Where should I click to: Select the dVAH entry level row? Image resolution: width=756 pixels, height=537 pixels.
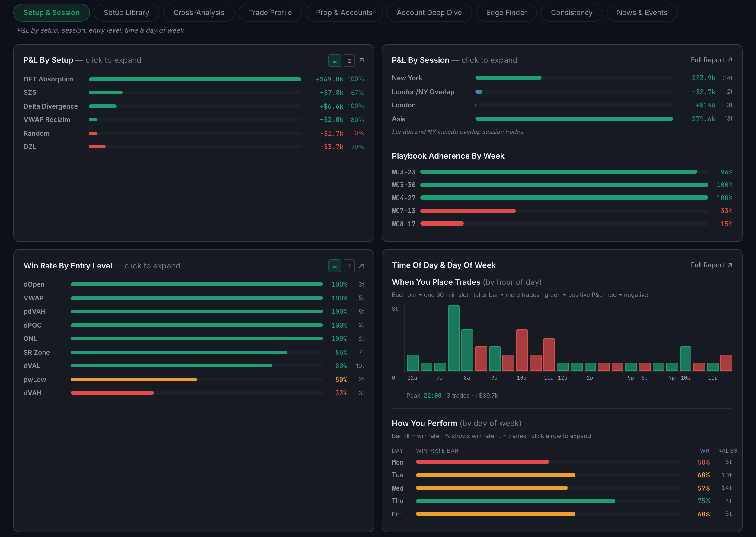coord(194,393)
